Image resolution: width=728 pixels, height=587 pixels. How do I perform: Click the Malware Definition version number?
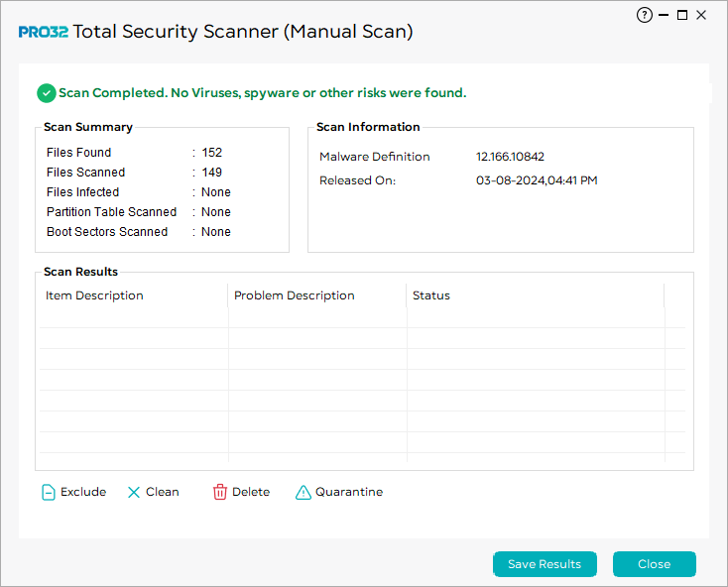point(510,157)
